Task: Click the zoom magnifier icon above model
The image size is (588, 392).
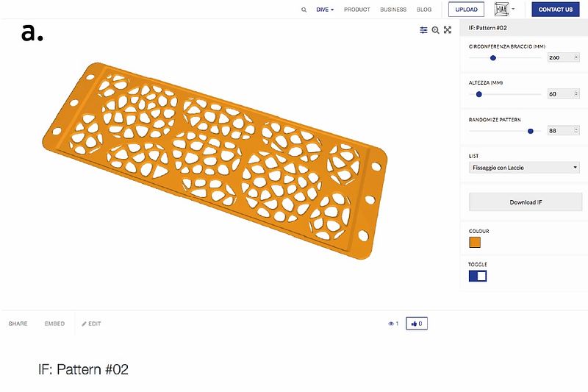Action: pyautogui.click(x=435, y=30)
